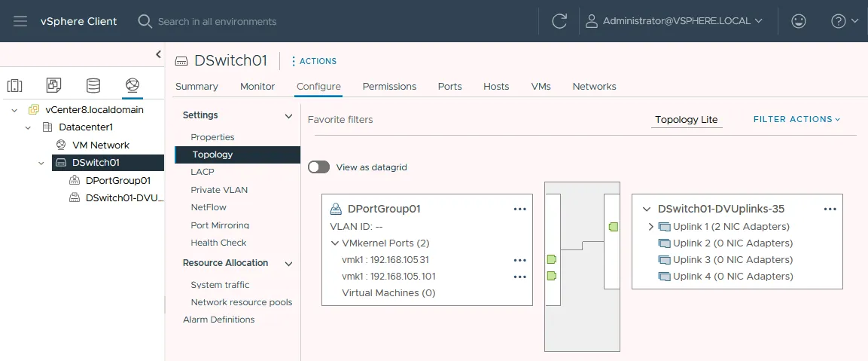Click the Topology Lite filter field
Screen dimensions: 868x361
pyautogui.click(x=687, y=120)
